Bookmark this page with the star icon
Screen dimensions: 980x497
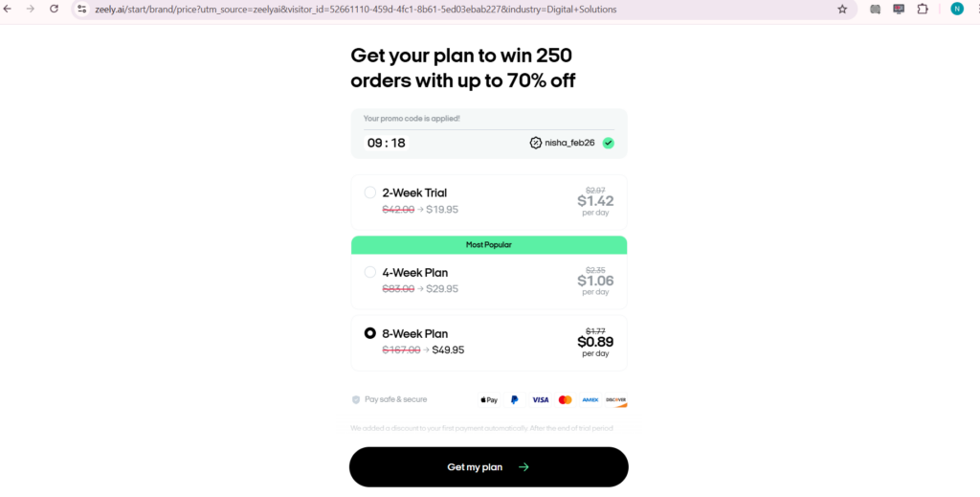point(842,10)
